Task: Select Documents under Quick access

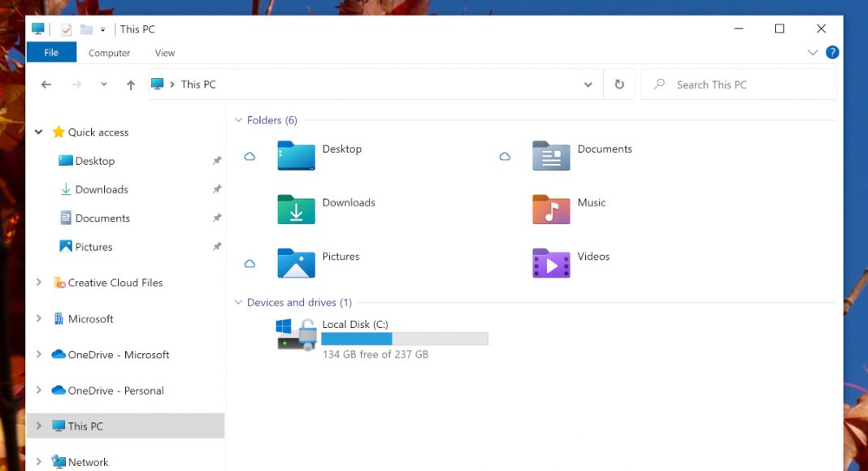Action: [x=102, y=218]
